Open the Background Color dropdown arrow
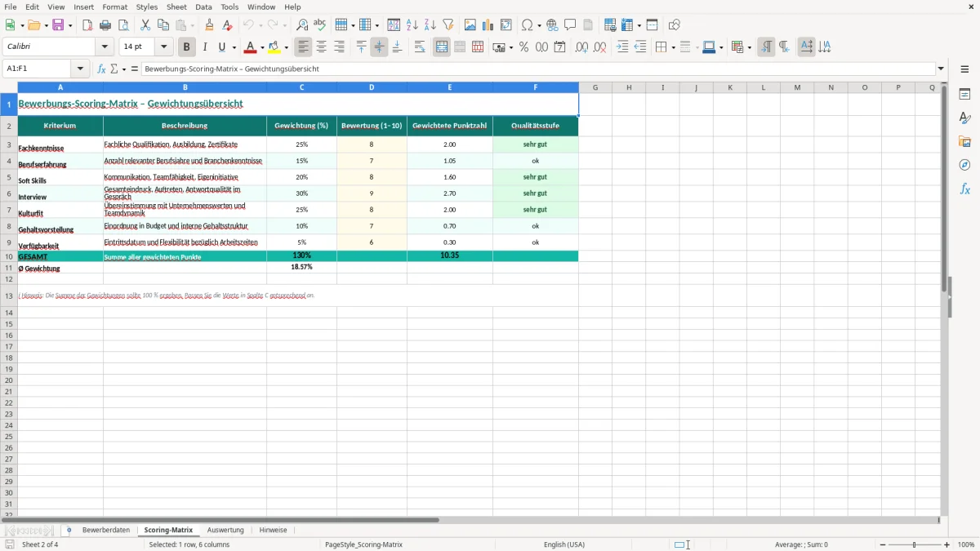980x551 pixels. 287,48
